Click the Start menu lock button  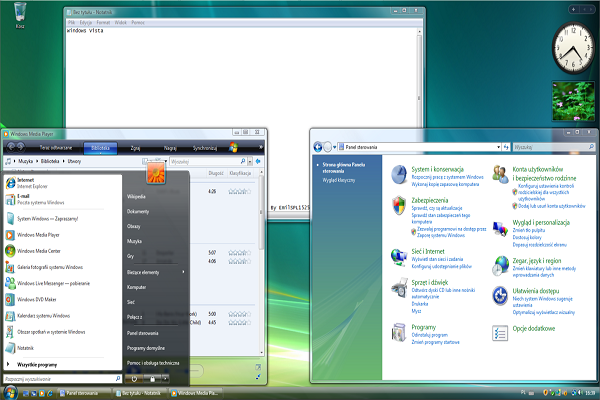[x=152, y=379]
